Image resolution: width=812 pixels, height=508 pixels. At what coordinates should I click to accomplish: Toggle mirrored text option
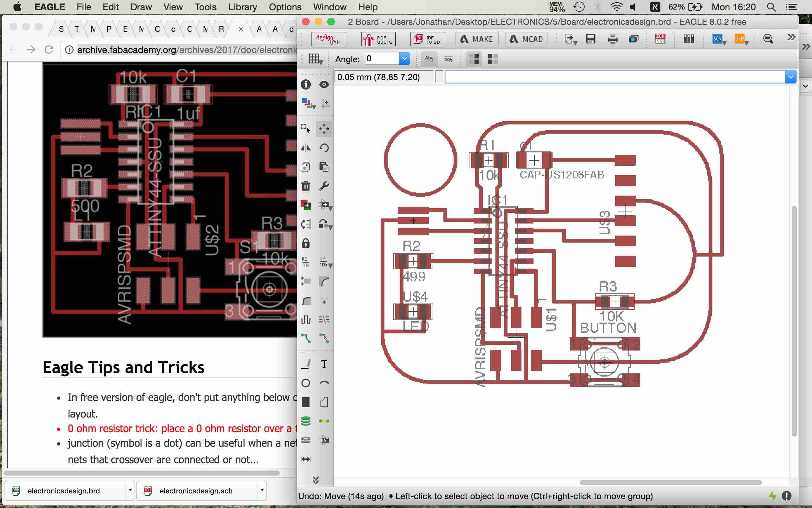pos(448,59)
